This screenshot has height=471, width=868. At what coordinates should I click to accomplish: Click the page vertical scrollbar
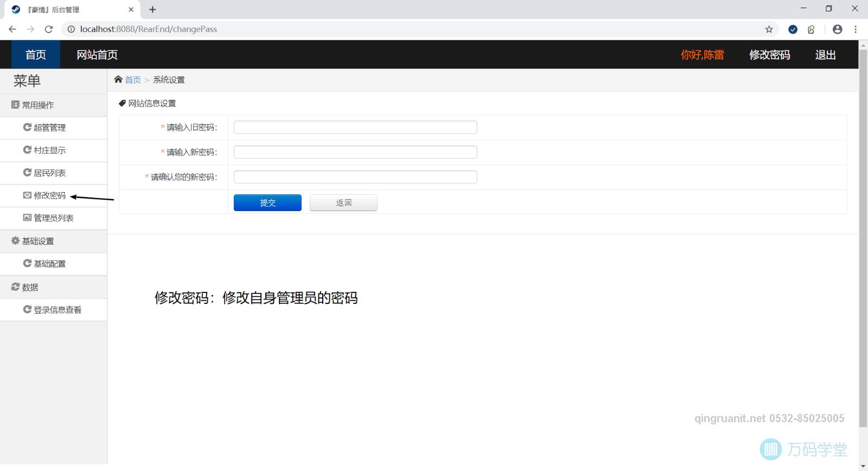coord(863,239)
